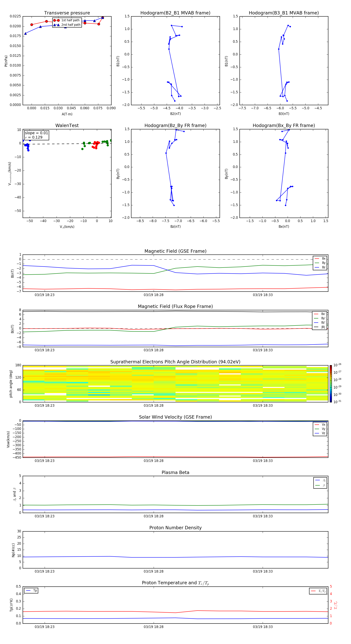The image size is (351, 644).
Task: Click the "Bx(nT)" x-axis label
Action: click(x=284, y=227)
